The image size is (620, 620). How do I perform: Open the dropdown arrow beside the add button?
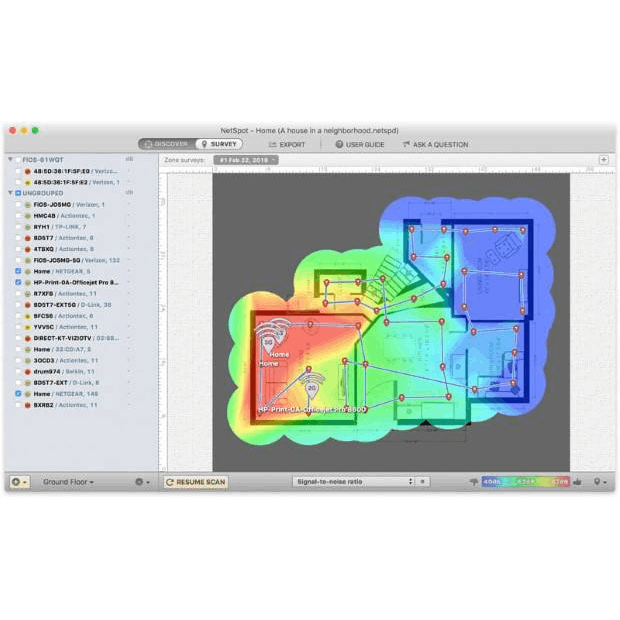(x=25, y=482)
